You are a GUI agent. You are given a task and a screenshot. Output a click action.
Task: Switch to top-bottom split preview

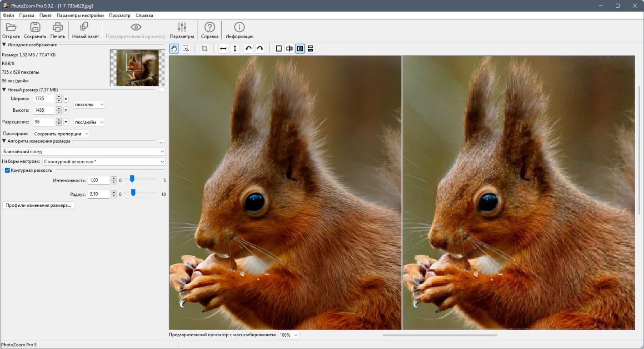[x=310, y=49]
